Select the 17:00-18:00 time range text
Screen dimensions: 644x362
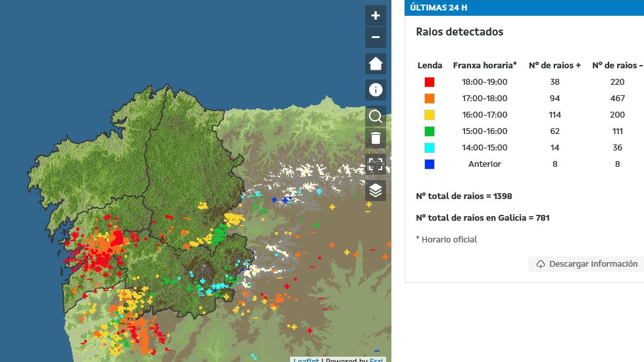pyautogui.click(x=485, y=99)
